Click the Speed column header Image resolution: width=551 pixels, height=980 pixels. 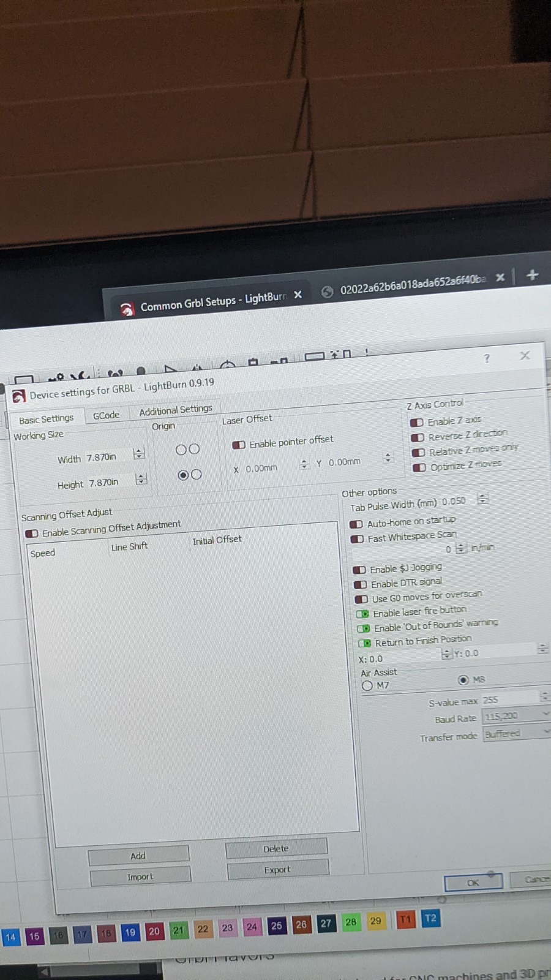(43, 552)
